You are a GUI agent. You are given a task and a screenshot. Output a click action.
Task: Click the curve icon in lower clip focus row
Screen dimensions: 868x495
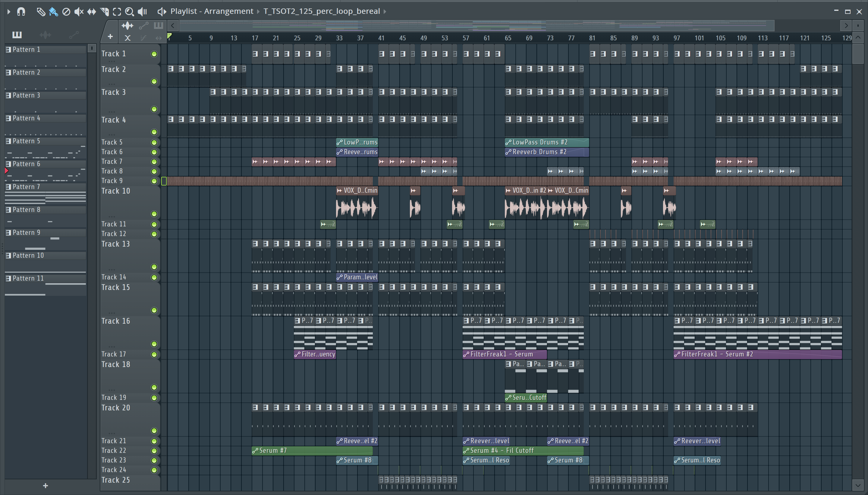pos(143,38)
